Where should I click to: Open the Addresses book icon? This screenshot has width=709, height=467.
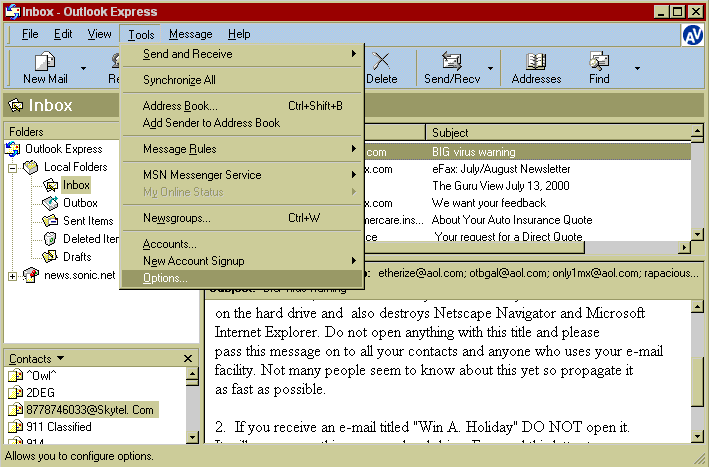[536, 61]
